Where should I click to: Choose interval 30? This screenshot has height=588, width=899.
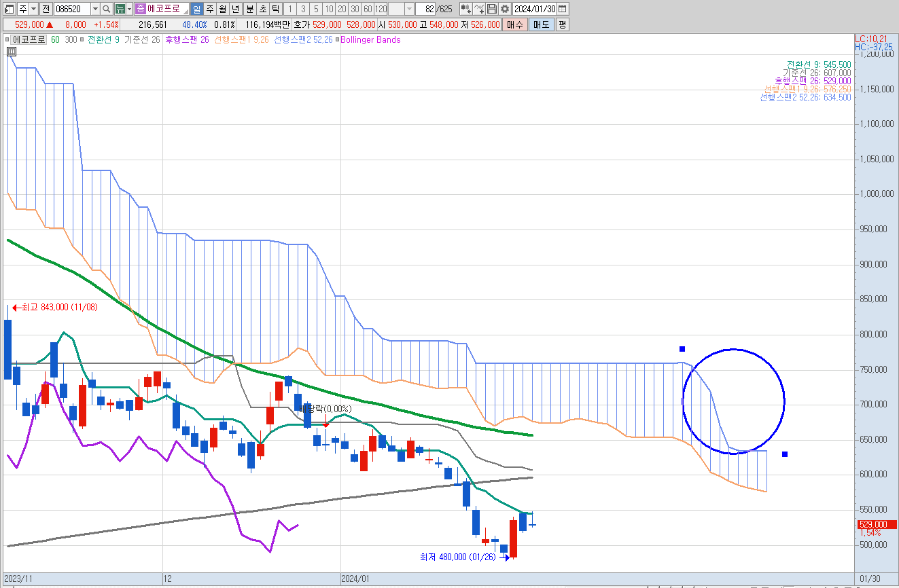[x=355, y=9]
